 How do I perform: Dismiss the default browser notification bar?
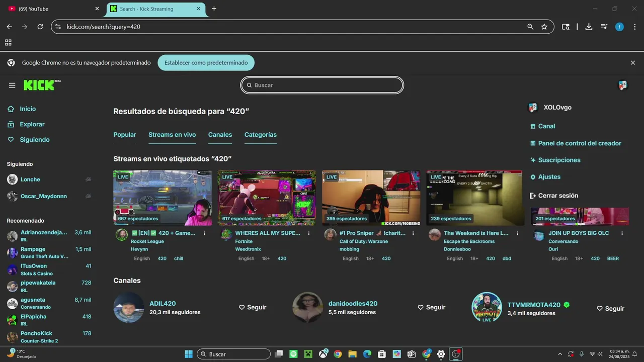pos(633,63)
